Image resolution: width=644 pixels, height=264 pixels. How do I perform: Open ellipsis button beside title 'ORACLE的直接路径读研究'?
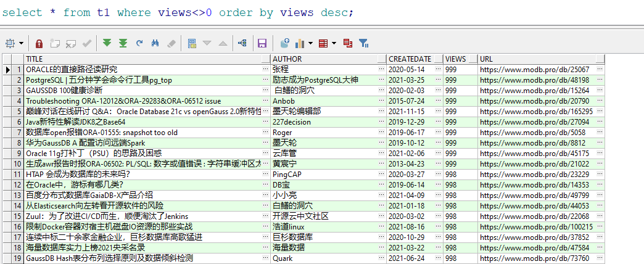point(266,69)
